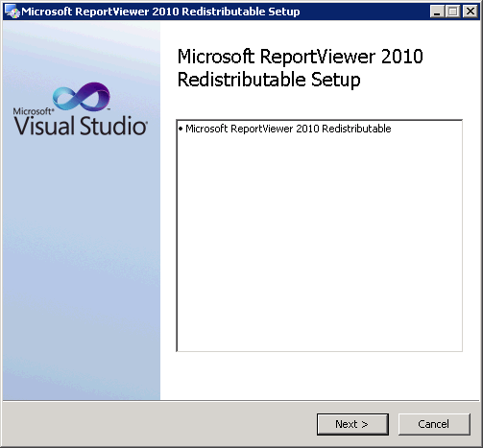
Task: Click the Visual Studio infinity logo
Action: 82,97
